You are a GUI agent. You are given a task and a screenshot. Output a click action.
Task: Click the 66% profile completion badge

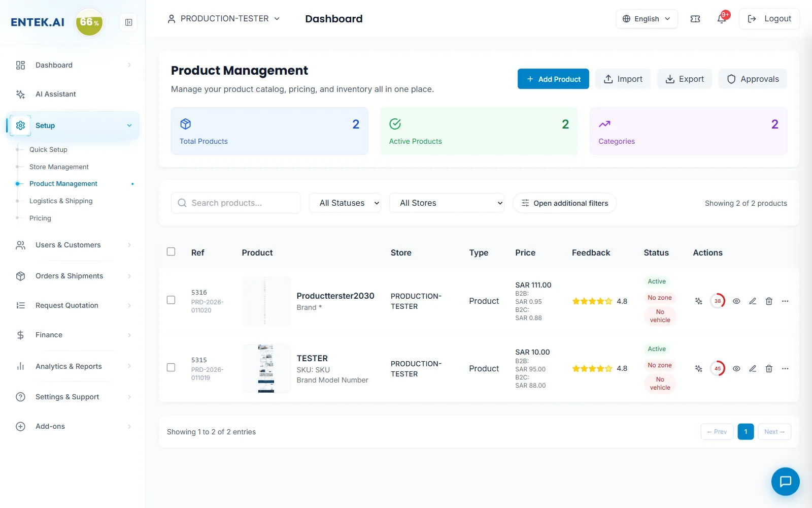click(89, 22)
